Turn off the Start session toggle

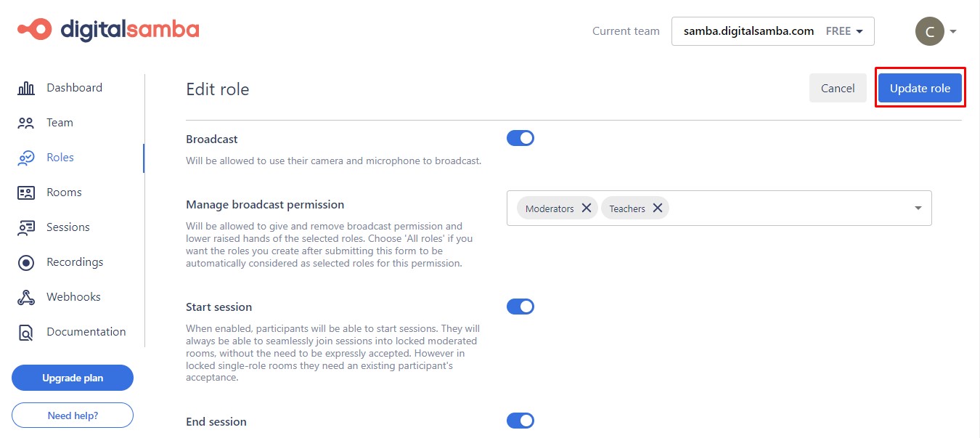coord(520,306)
